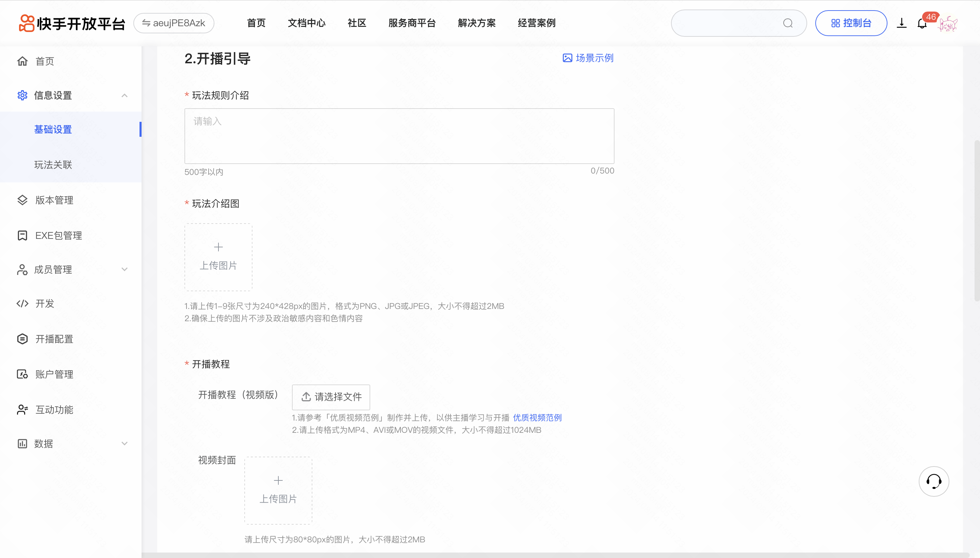Open 互动功能 in the sidebar
Image resolution: width=980 pixels, height=558 pixels.
tap(54, 410)
